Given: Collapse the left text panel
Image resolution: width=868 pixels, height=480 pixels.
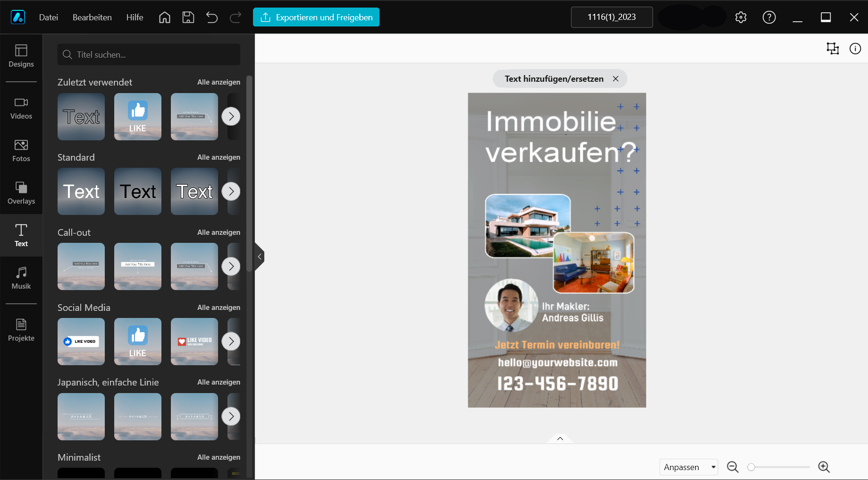Looking at the screenshot, I should pyautogui.click(x=260, y=257).
